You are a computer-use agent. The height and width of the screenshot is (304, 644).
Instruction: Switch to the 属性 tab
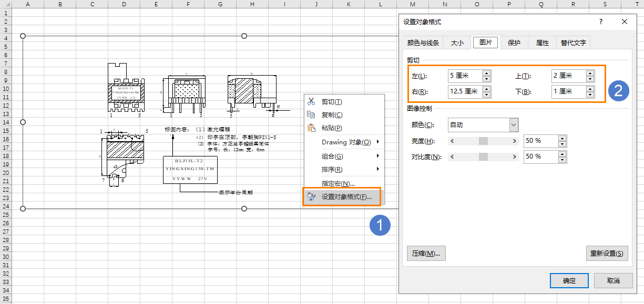[542, 43]
